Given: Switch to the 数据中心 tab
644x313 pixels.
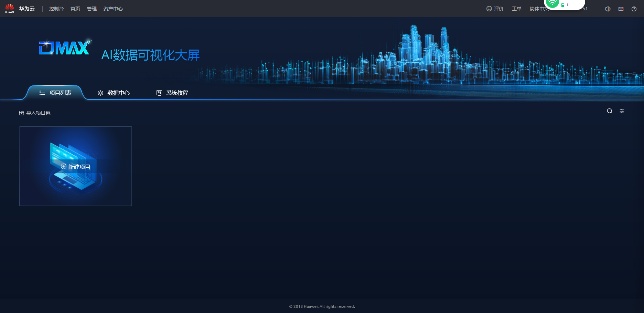Looking at the screenshot, I should [x=114, y=93].
